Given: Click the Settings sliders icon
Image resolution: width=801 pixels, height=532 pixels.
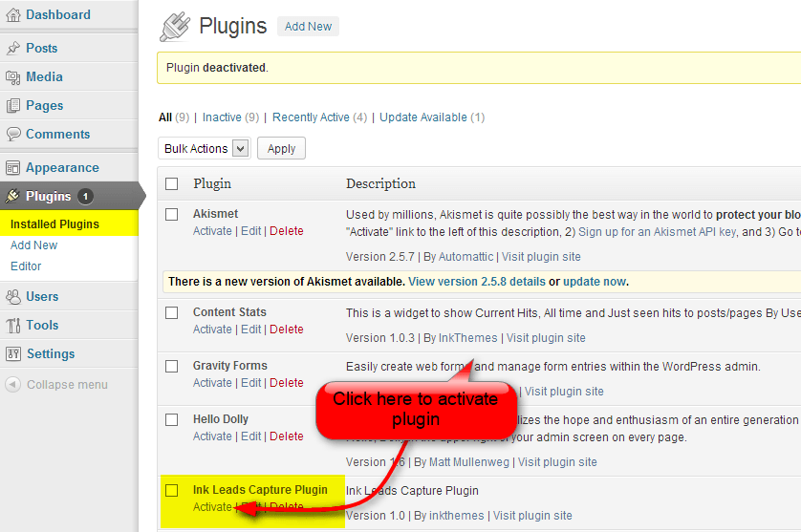Looking at the screenshot, I should coord(13,353).
